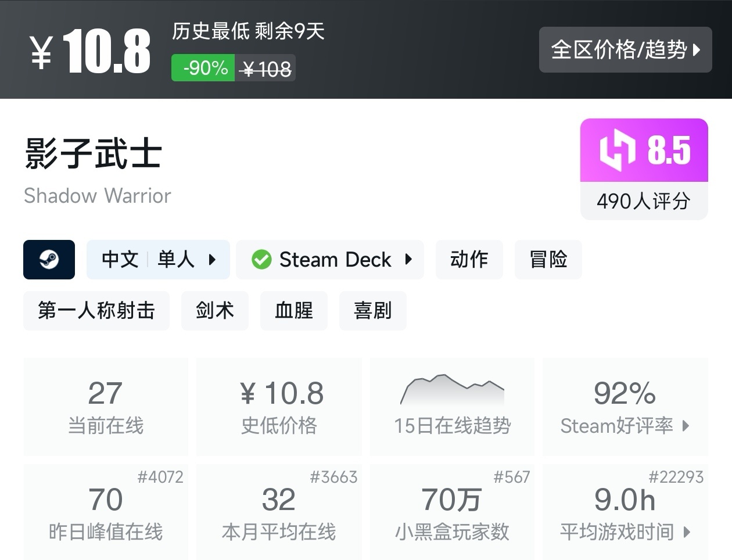This screenshot has height=560, width=732.
Task: Click the Xiaoheihe score logo icon
Action: [618, 150]
